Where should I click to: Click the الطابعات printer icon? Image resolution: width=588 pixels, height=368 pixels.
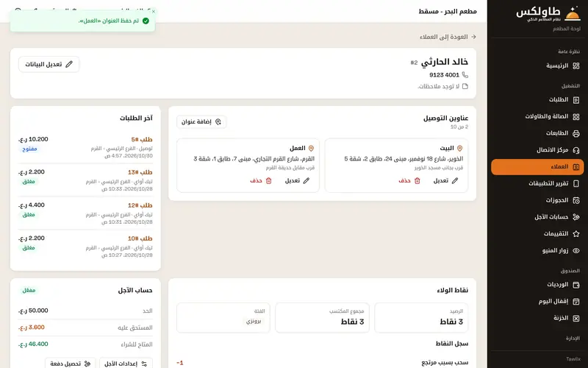click(576, 133)
